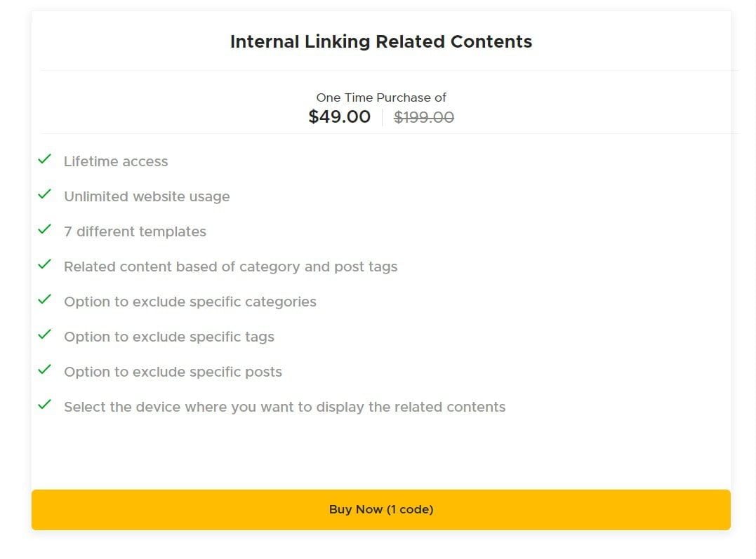Click the exclude specific tags feature text
756x559 pixels.
(x=168, y=337)
